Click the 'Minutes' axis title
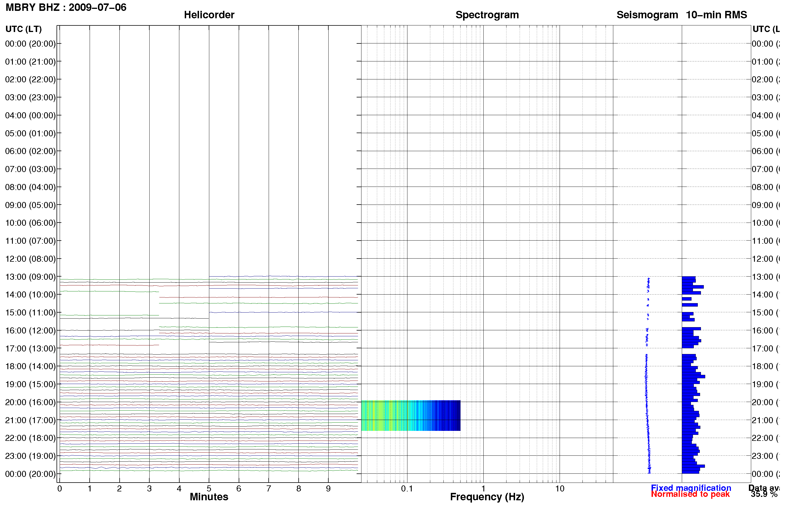 pos(209,497)
